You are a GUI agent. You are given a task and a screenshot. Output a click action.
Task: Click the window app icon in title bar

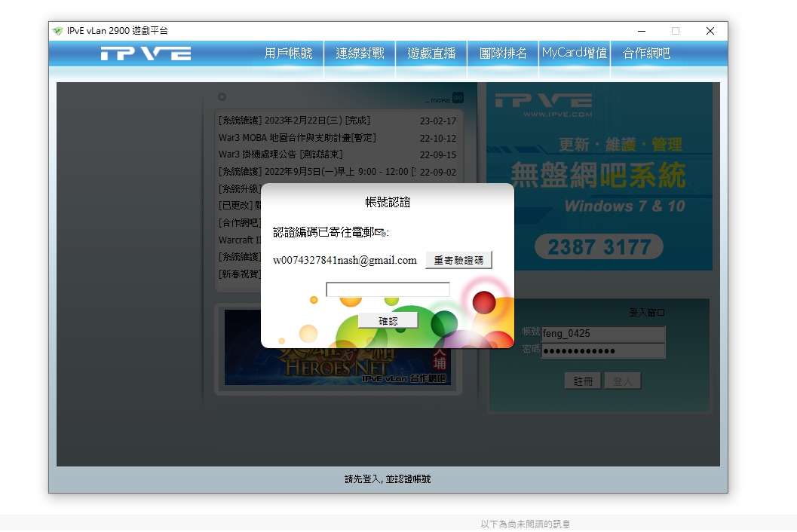(57, 31)
